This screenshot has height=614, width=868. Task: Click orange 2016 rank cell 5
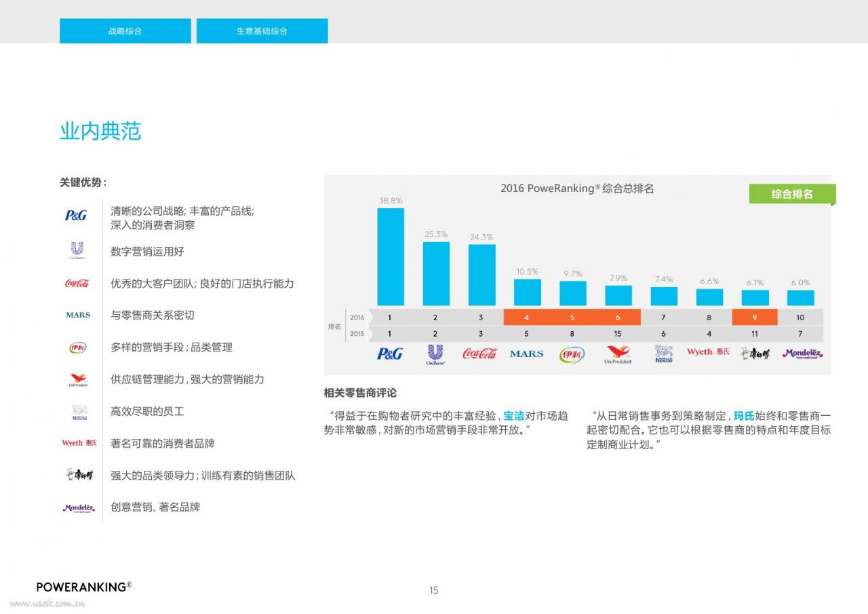pos(572,317)
